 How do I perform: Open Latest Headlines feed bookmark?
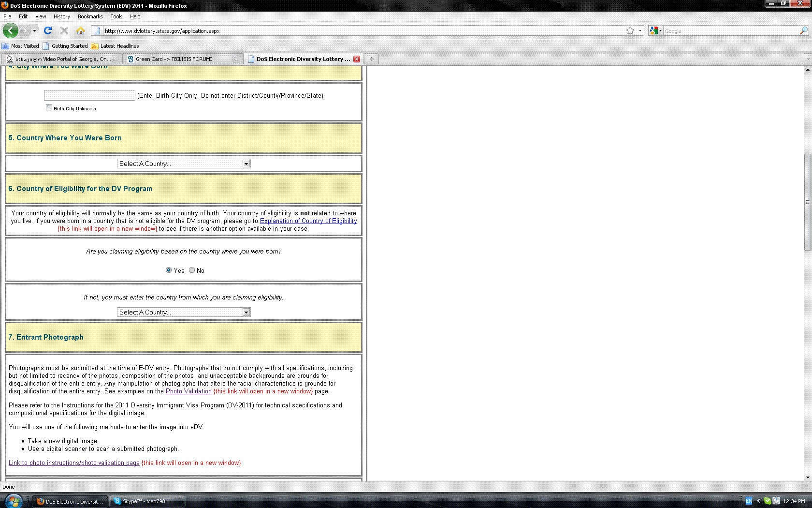click(115, 46)
